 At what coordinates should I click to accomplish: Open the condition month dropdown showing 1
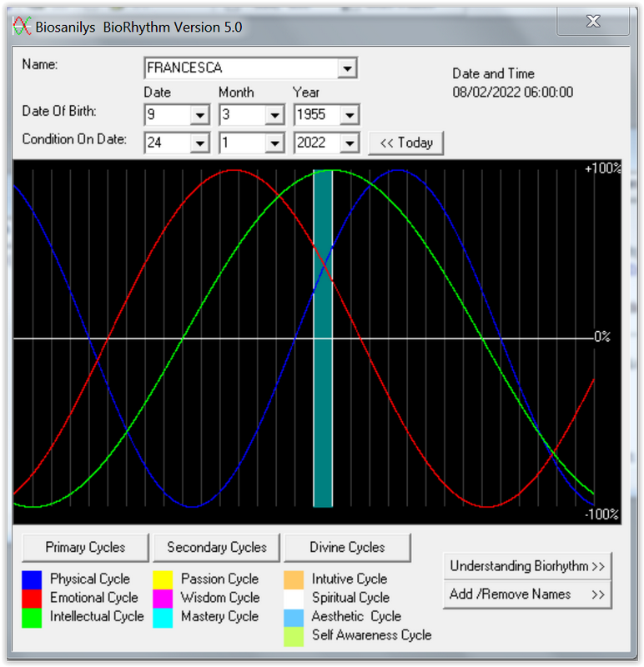(274, 143)
